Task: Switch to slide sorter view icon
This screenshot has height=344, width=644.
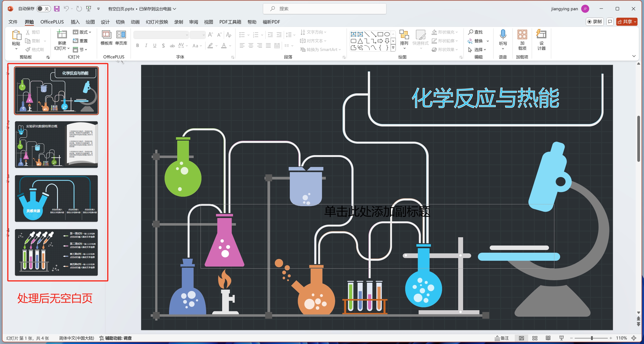Action: pyautogui.click(x=535, y=338)
